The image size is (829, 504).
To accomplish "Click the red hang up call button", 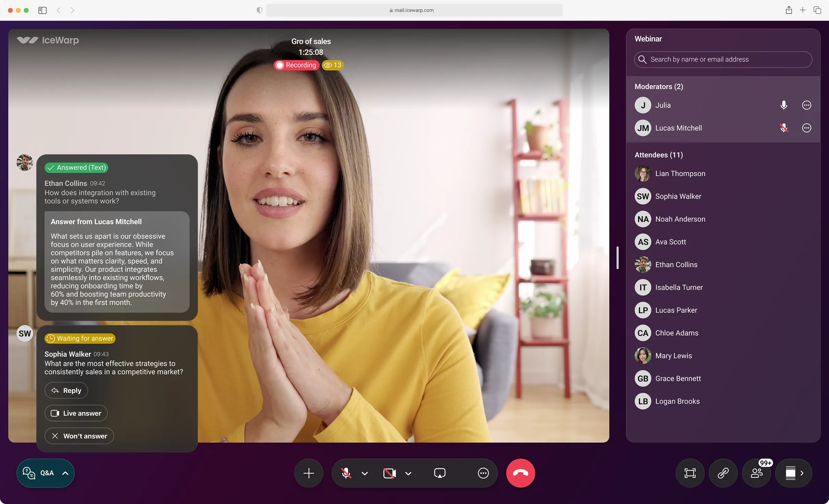I will (520, 473).
